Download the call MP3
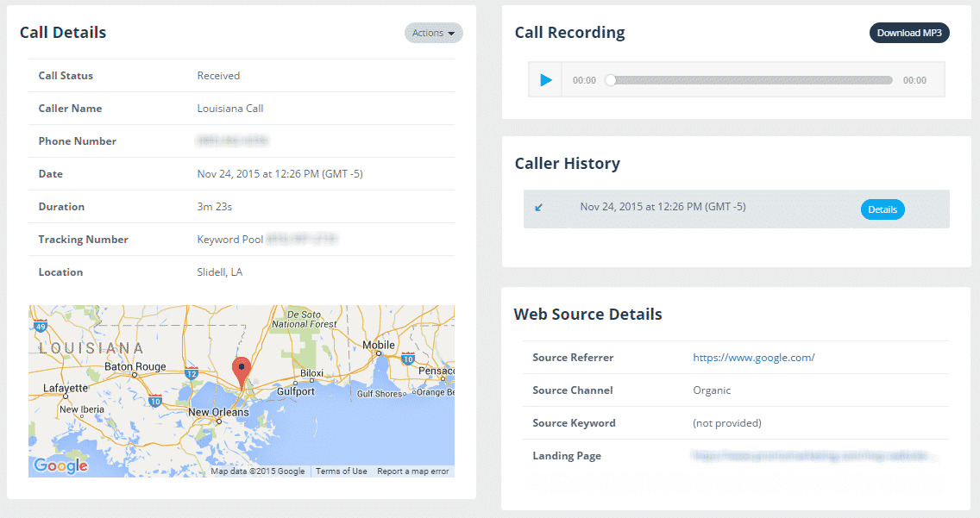This screenshot has width=980, height=518. click(909, 32)
